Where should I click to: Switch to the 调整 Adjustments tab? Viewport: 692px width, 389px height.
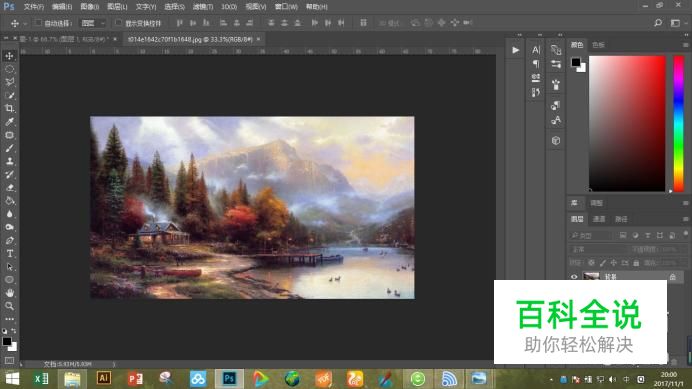[596, 203]
